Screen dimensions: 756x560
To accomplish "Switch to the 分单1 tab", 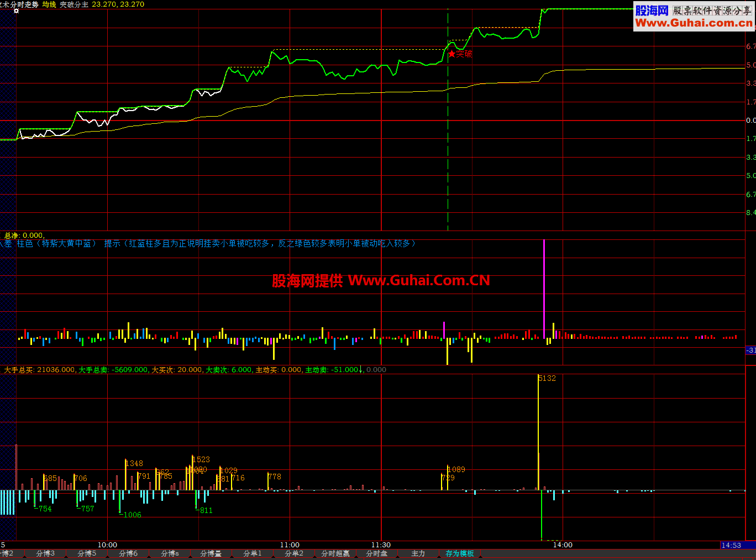I will tap(253, 553).
